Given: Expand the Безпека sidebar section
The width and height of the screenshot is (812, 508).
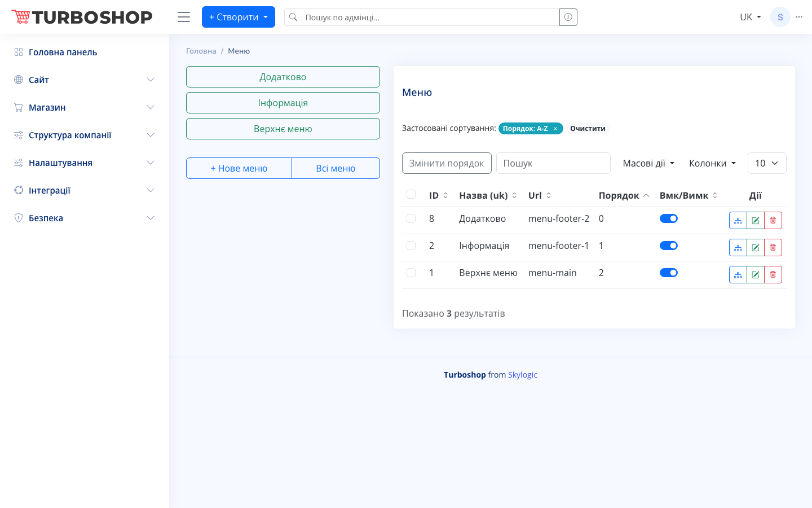Looking at the screenshot, I should pos(85,218).
